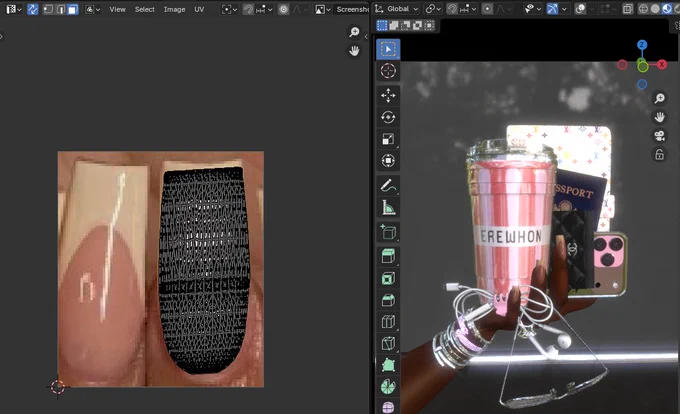
Task: Toggle proportional editing in UV editor
Action: (x=283, y=9)
